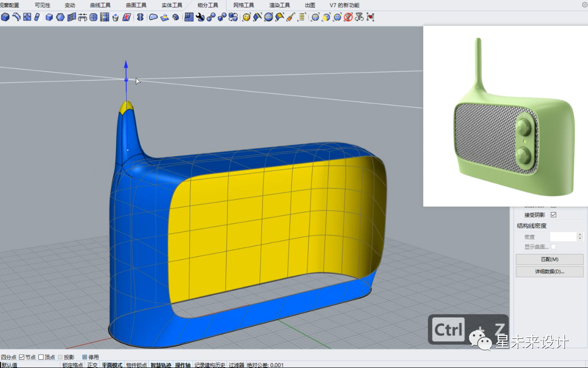The width and height of the screenshot is (588, 368).
Task: Click the red no-filter circle icon
Action: (x=348, y=17)
